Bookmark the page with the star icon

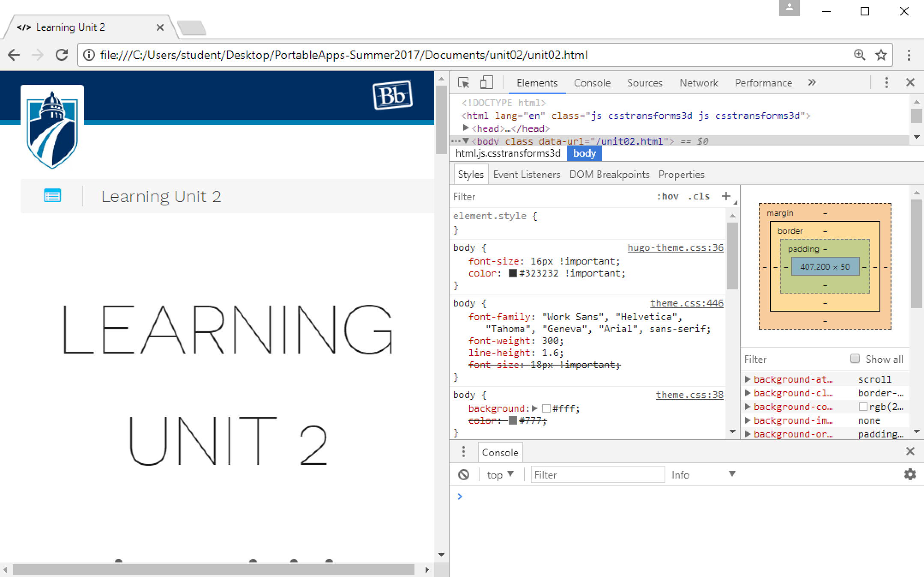[881, 55]
